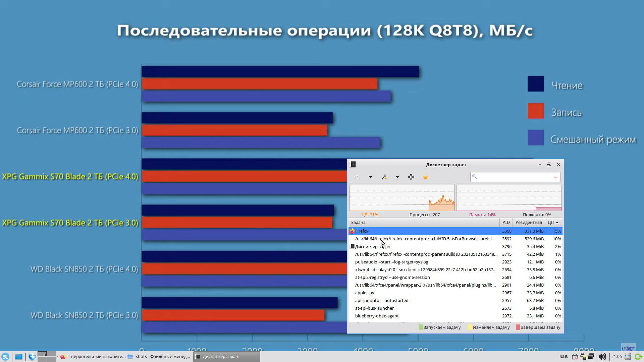
Task: Expand the dropdown arrow next to gears icon
Action: [371, 177]
